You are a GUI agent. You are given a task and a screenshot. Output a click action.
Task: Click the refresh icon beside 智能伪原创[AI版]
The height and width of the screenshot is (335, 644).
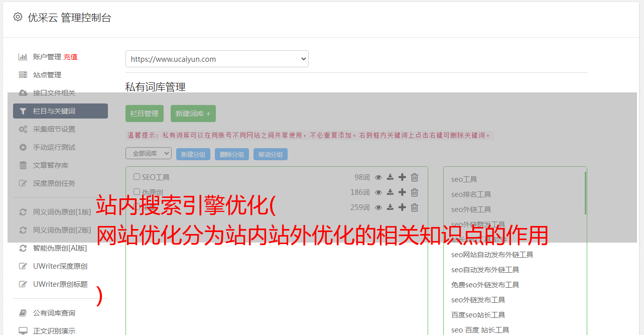pos(23,248)
